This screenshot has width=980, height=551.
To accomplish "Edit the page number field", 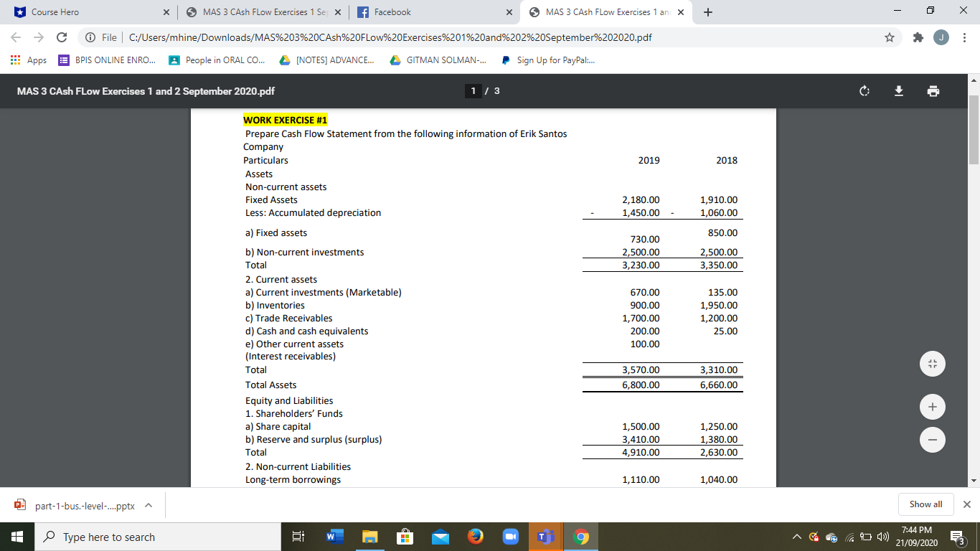I will [x=473, y=91].
